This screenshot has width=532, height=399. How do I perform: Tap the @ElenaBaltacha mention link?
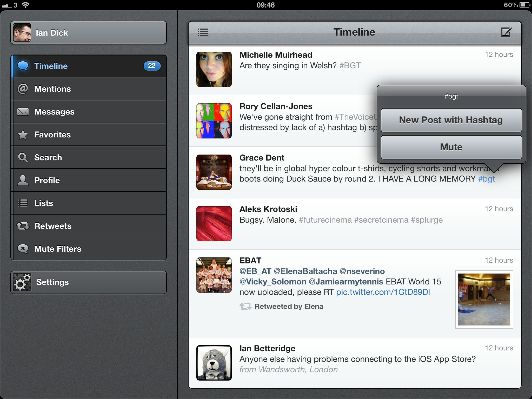305,271
